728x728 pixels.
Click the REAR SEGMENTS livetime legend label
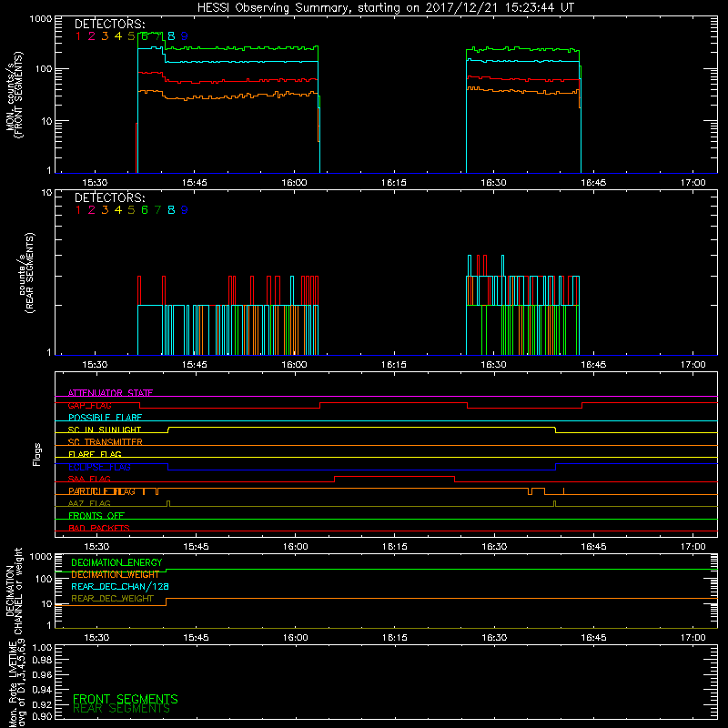coord(122,709)
